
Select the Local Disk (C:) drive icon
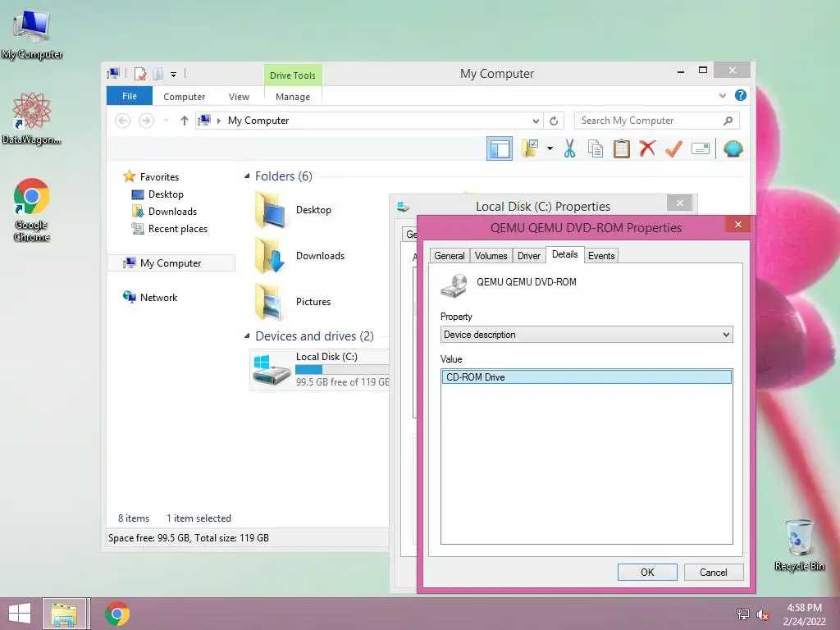click(x=272, y=370)
